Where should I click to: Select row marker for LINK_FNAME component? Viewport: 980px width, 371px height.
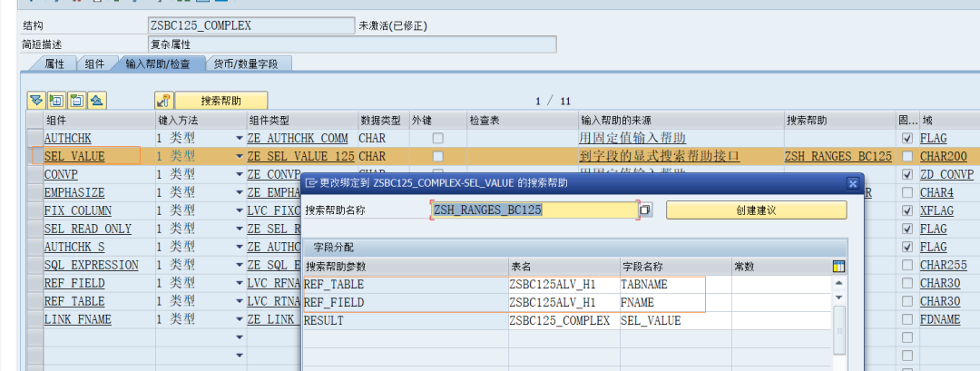tap(35, 319)
